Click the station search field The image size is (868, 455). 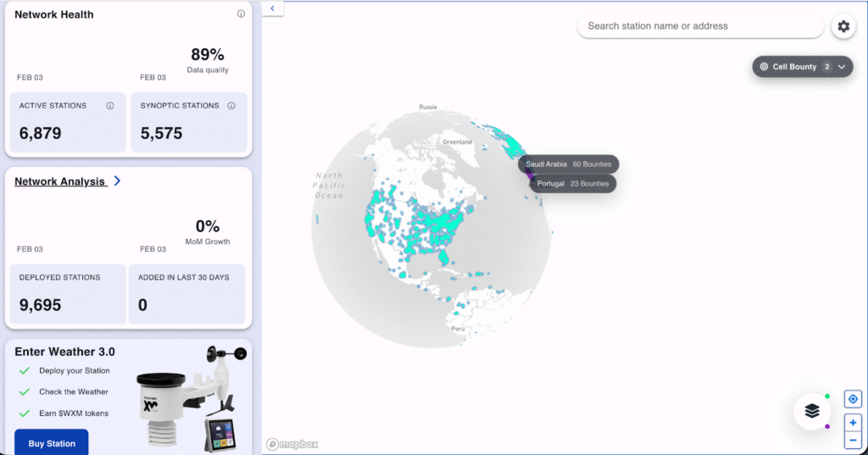(x=699, y=26)
